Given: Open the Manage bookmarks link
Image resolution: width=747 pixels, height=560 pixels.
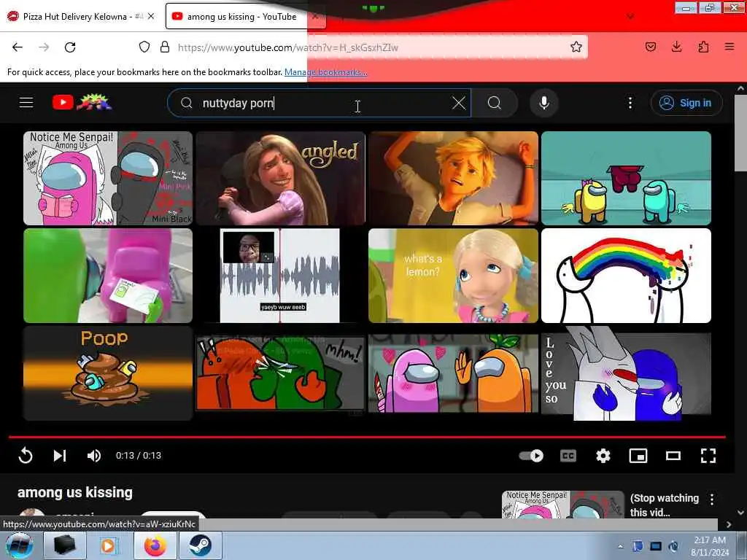Looking at the screenshot, I should coord(325,72).
